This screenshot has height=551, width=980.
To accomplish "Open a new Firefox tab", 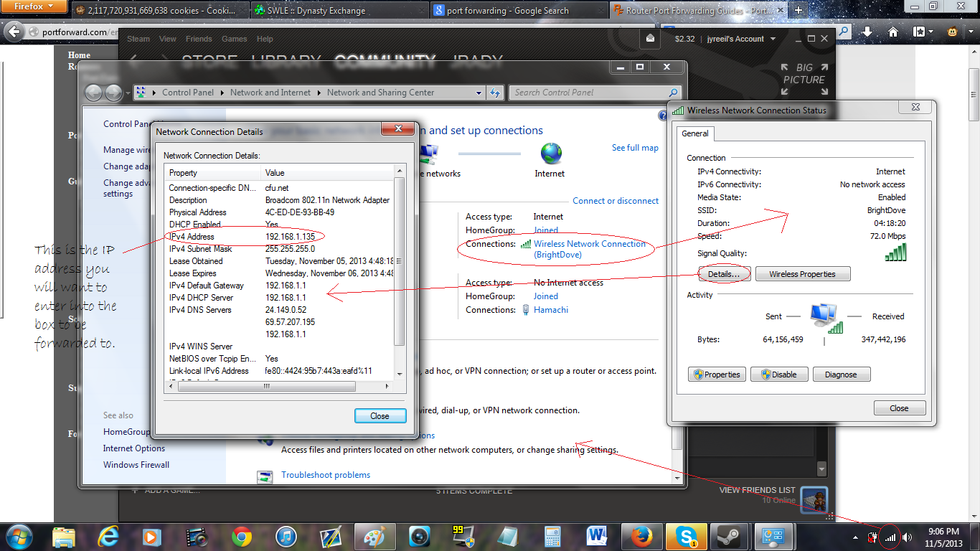I will click(798, 10).
